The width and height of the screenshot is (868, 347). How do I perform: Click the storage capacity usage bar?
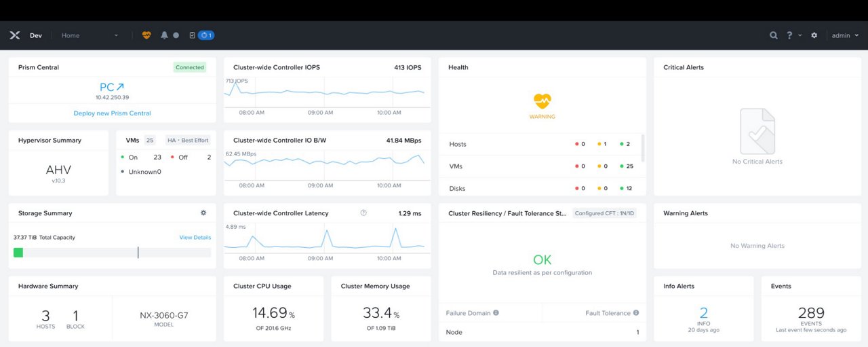click(112, 253)
